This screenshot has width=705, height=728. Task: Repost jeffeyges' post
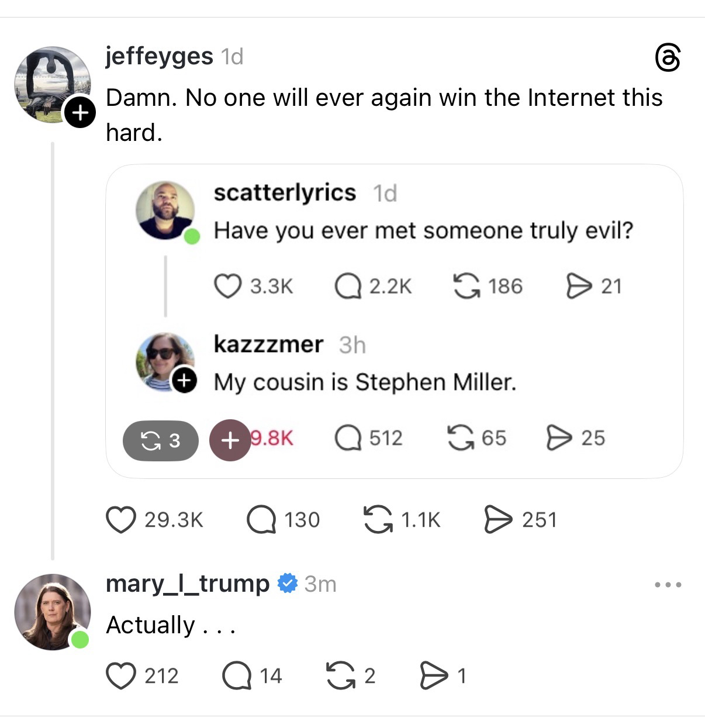point(378,520)
